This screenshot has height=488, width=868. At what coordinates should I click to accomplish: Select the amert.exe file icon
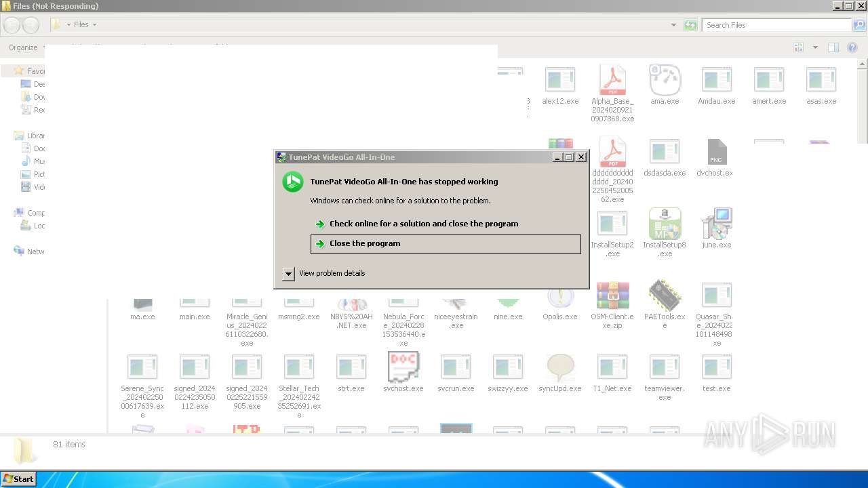pos(769,80)
